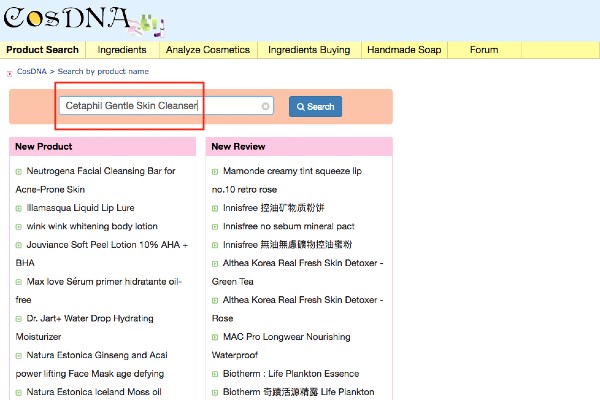The width and height of the screenshot is (600, 400).
Task: Focus the product name search field
Action: pos(166,106)
